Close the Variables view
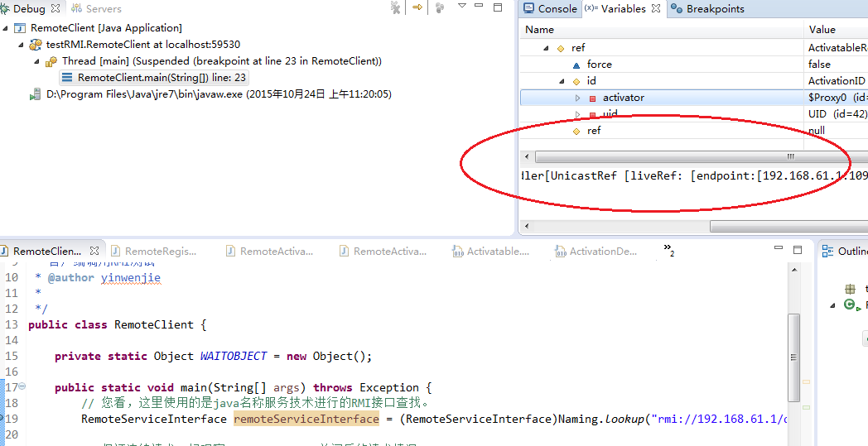This screenshot has height=446, width=868. point(656,8)
